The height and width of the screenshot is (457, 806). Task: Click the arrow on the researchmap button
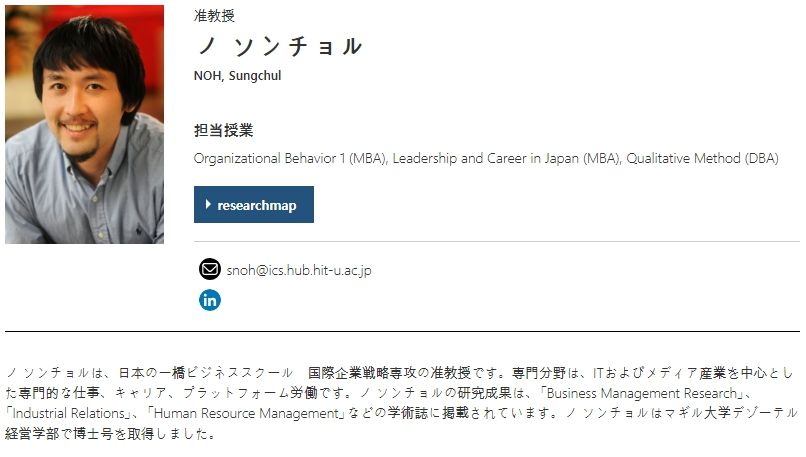[x=208, y=204]
